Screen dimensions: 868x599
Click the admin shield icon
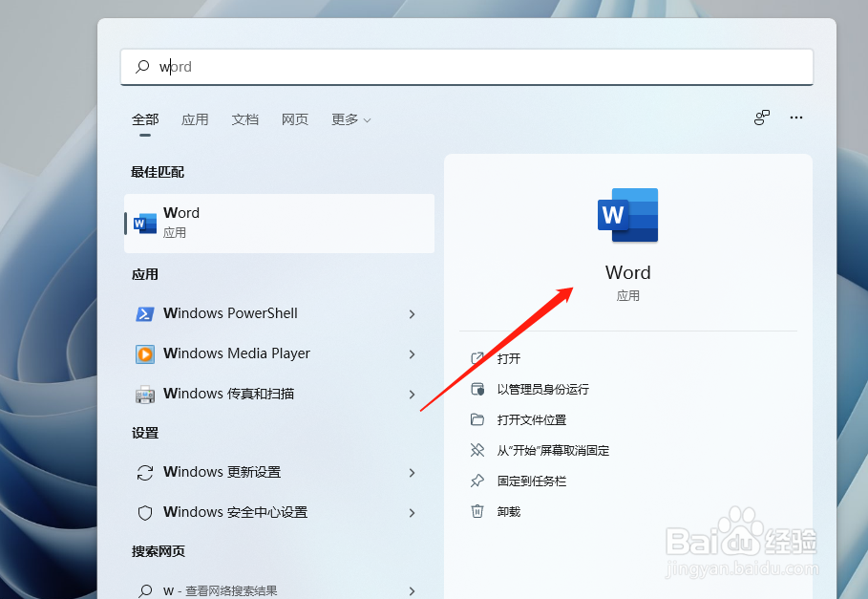point(477,389)
